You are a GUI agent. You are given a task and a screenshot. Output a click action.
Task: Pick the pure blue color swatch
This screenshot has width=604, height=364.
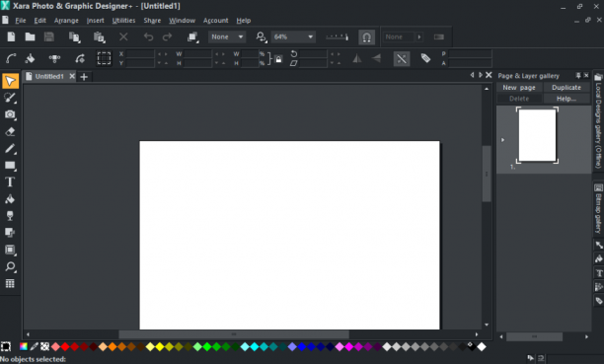[x=302, y=346]
